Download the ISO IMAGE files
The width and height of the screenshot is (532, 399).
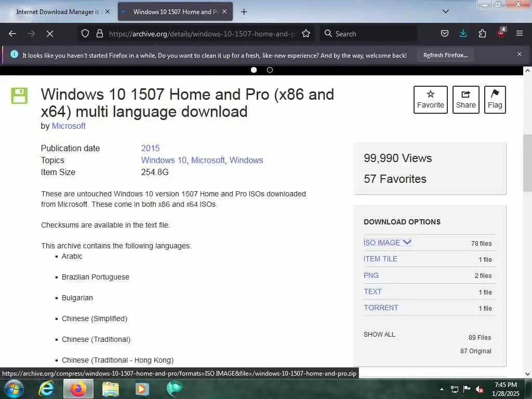[382, 243]
